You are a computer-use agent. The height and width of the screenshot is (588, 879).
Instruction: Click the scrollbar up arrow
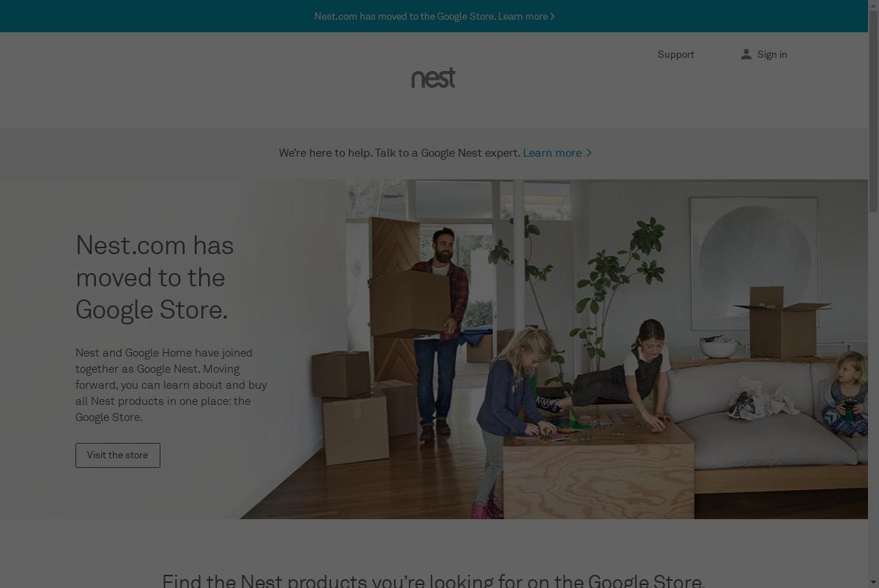pyautogui.click(x=873, y=6)
